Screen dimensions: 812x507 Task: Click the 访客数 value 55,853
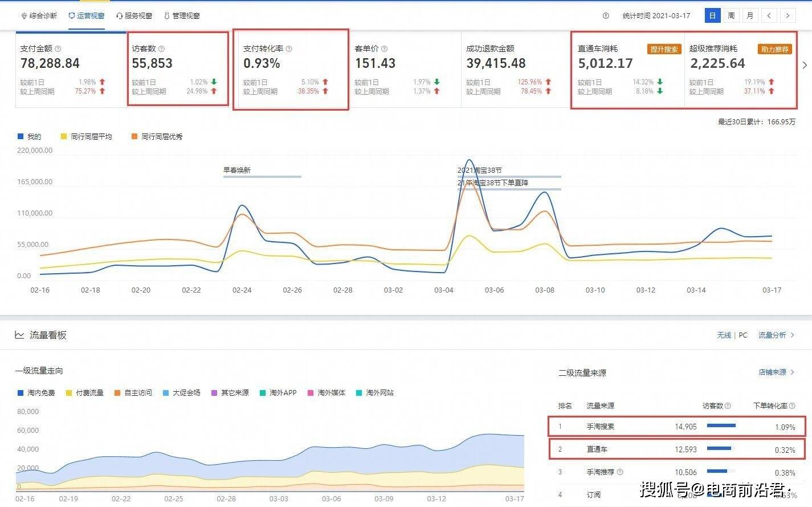[152, 64]
